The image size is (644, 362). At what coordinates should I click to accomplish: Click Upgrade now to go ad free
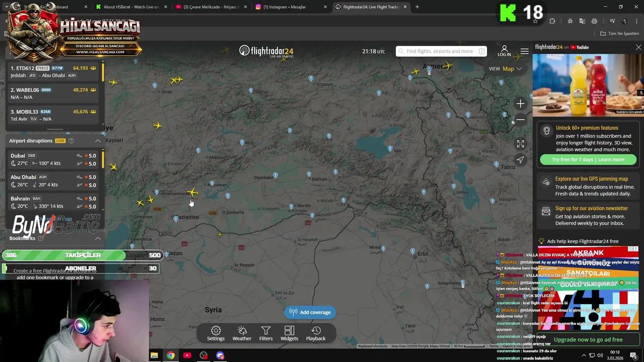(x=588, y=340)
